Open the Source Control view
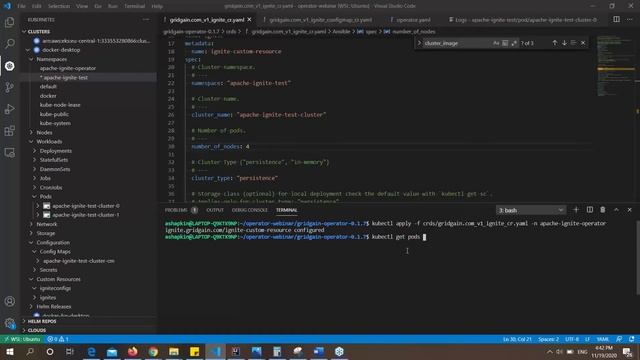The height and width of the screenshot is (360, 640). (x=9, y=87)
